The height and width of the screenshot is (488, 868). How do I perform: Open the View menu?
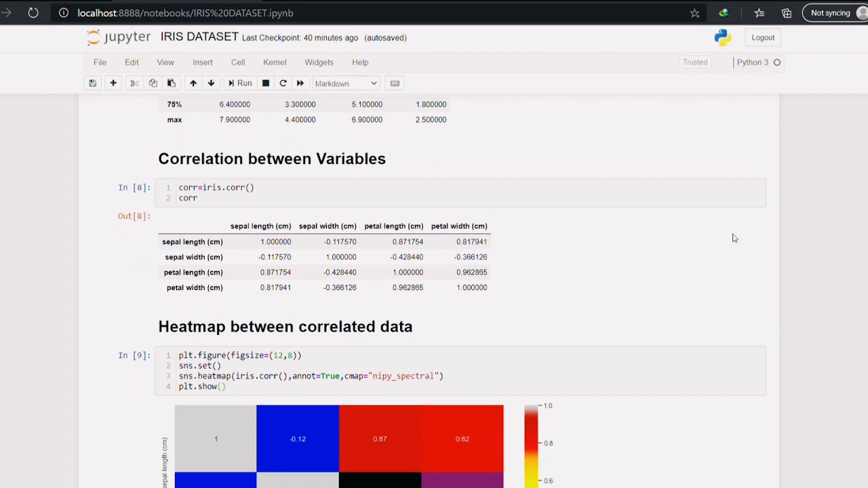tap(165, 62)
